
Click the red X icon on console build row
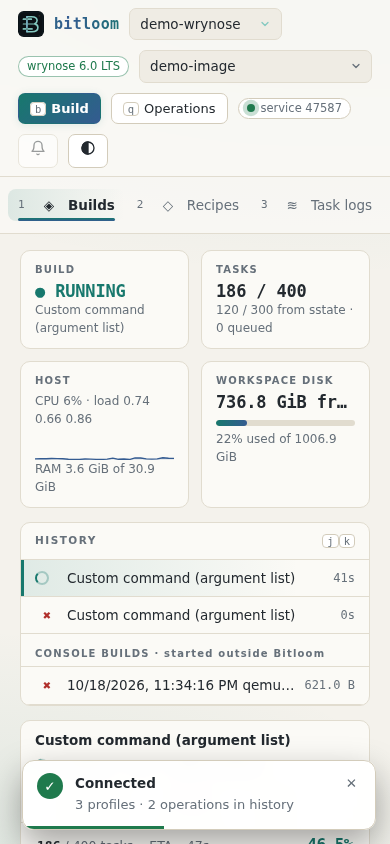[47, 685]
